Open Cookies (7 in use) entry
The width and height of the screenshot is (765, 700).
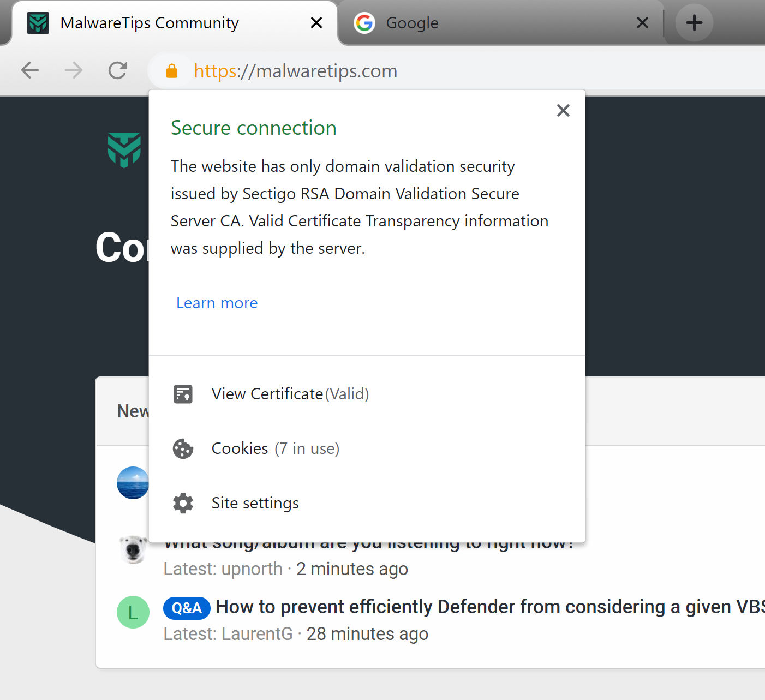click(x=276, y=448)
